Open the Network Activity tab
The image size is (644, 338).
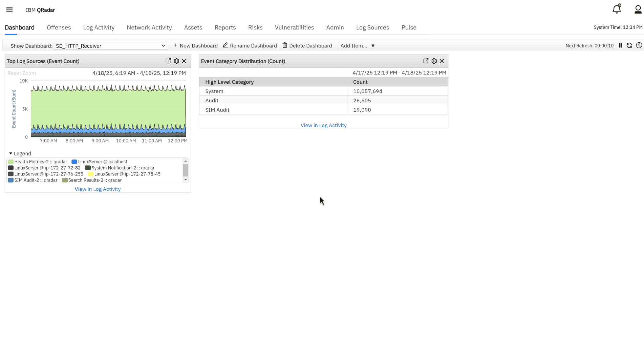pyautogui.click(x=149, y=27)
